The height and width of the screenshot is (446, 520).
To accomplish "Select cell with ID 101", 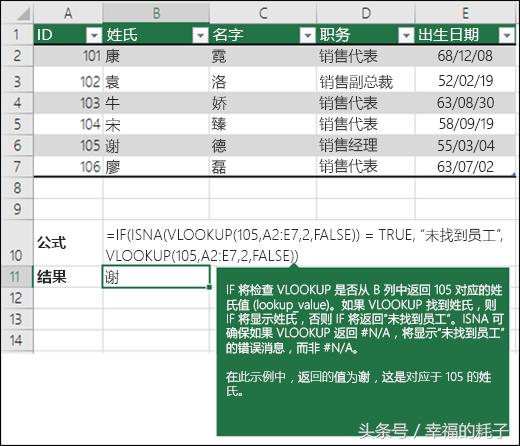I will click(x=68, y=56).
